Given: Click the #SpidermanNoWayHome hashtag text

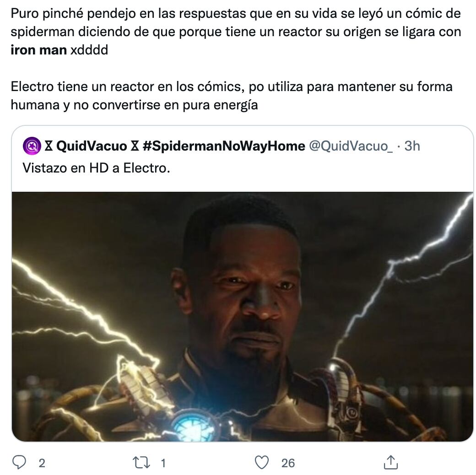Looking at the screenshot, I should [x=224, y=146].
